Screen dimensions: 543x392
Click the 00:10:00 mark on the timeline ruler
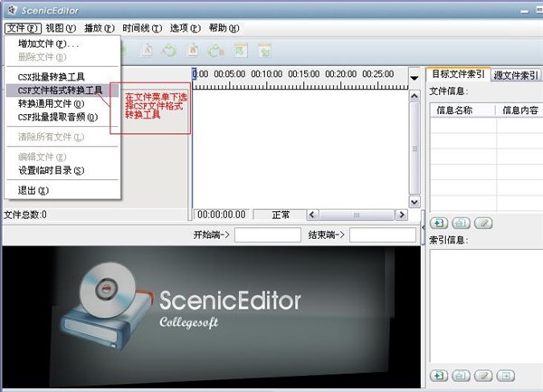click(267, 74)
